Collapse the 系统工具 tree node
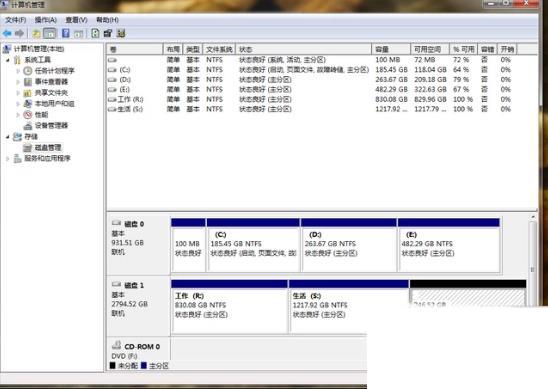The image size is (548, 389). click(8, 60)
